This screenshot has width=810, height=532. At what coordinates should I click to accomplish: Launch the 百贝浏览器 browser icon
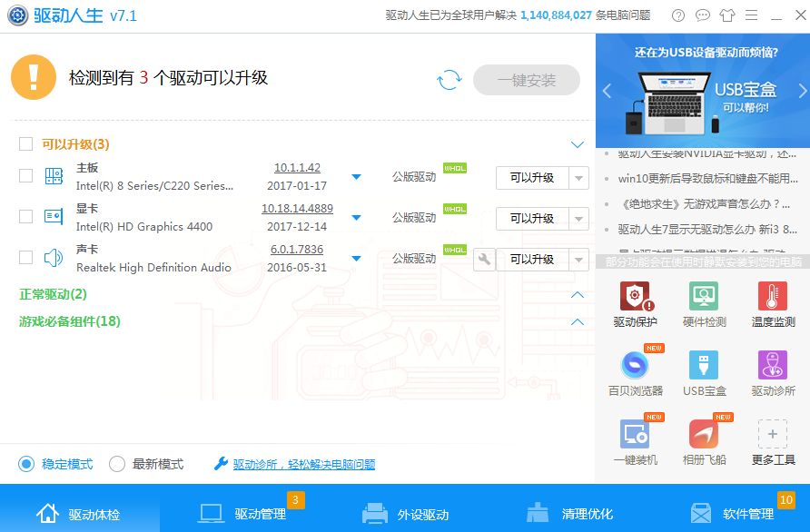635,373
